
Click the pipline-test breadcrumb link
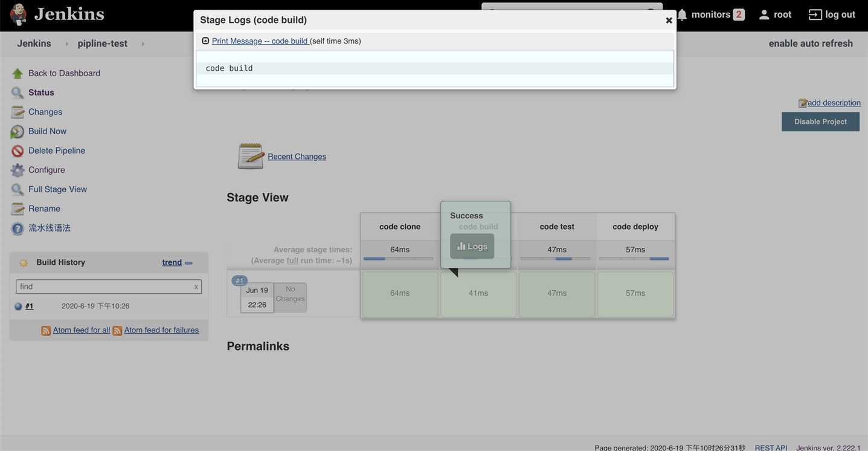103,44
